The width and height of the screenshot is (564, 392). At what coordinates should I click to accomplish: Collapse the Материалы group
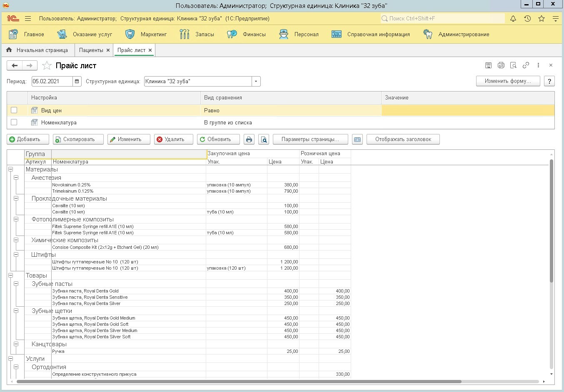tap(10, 169)
